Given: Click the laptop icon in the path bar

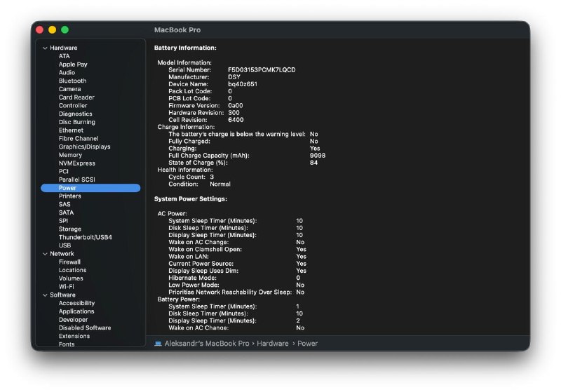Looking at the screenshot, I should (x=158, y=344).
